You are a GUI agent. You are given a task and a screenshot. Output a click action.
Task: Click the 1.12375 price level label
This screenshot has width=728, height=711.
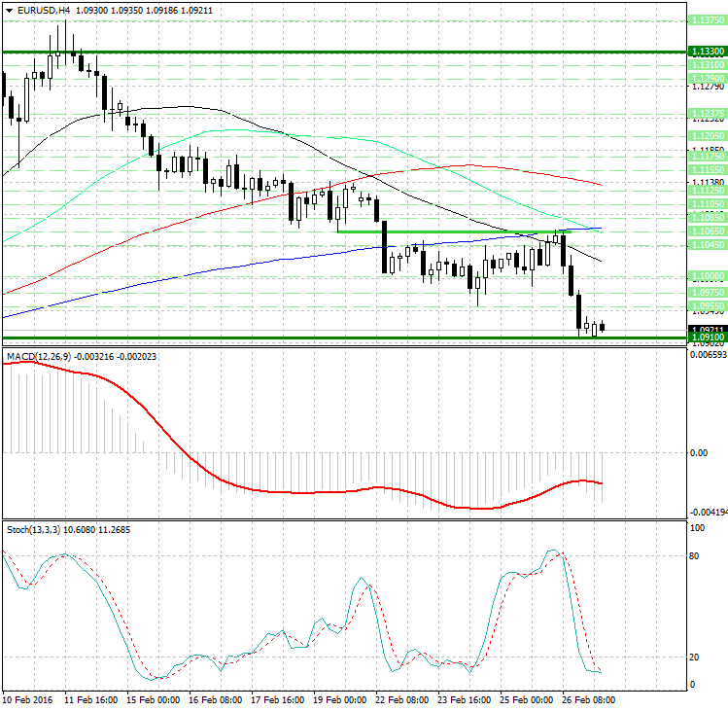tap(708, 114)
